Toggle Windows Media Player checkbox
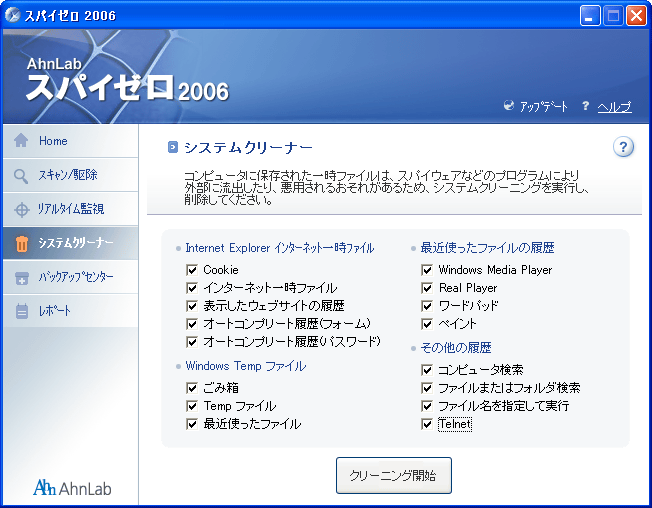 pos(427,270)
